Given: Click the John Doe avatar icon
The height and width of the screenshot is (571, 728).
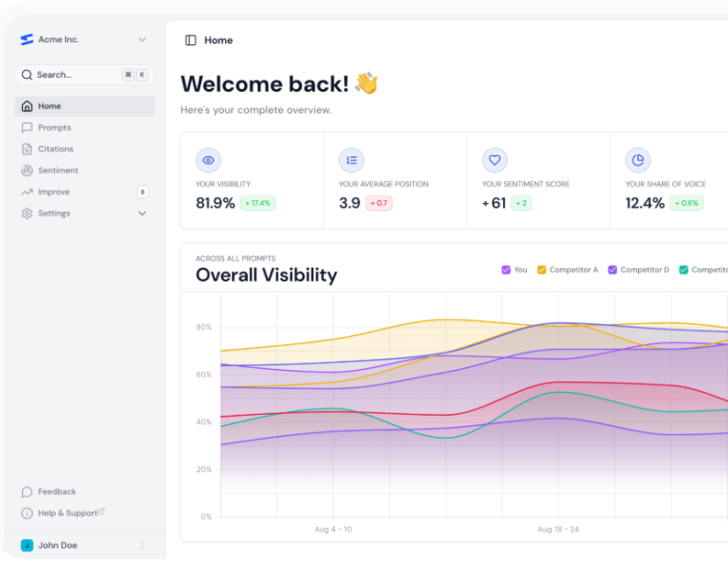Looking at the screenshot, I should pyautogui.click(x=27, y=545).
